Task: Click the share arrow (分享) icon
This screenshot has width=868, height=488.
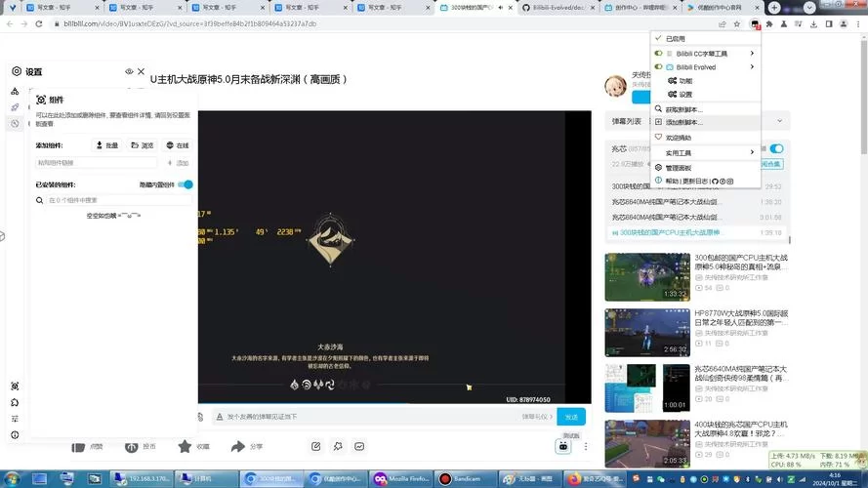Action: (238, 446)
